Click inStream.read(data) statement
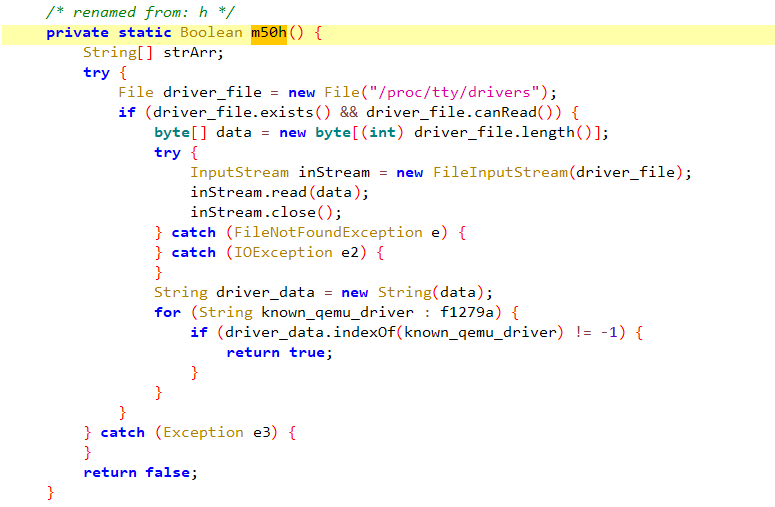Image resolution: width=775 pixels, height=507 pixels. pyautogui.click(x=280, y=192)
